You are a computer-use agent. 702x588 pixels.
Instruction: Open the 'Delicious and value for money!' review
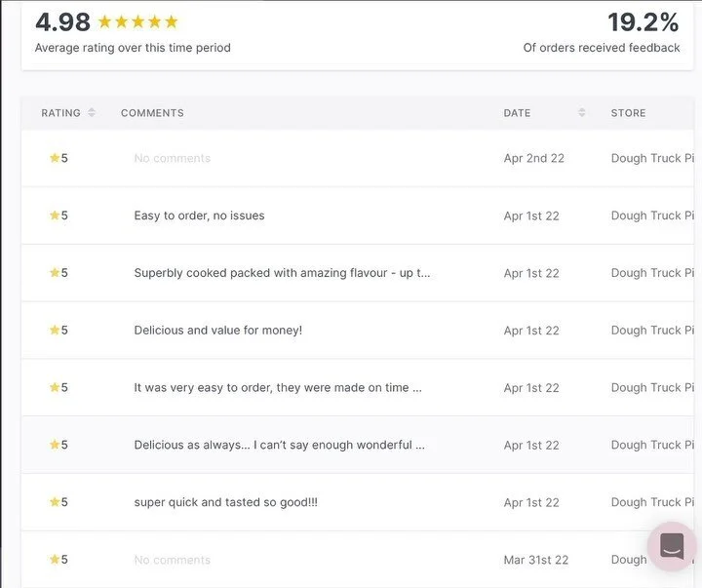(x=217, y=331)
